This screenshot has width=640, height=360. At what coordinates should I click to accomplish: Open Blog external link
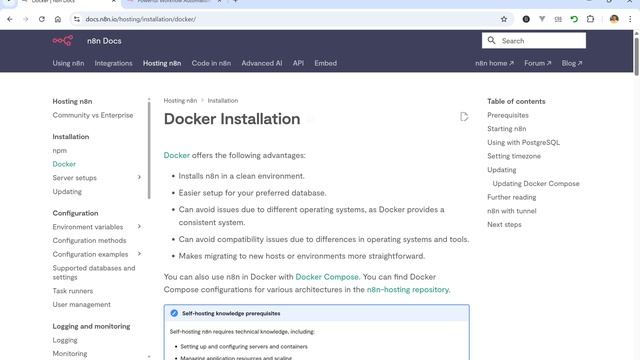(x=572, y=63)
